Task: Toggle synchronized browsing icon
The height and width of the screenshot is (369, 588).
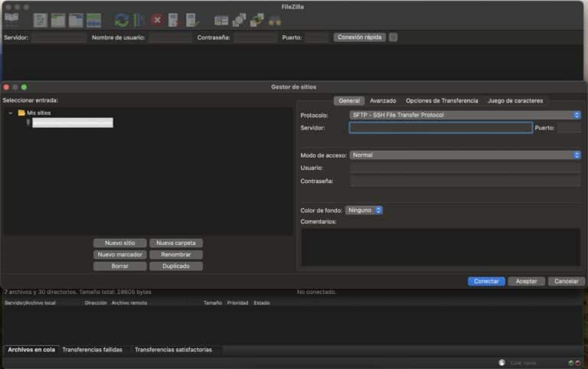Action: pyautogui.click(x=256, y=20)
